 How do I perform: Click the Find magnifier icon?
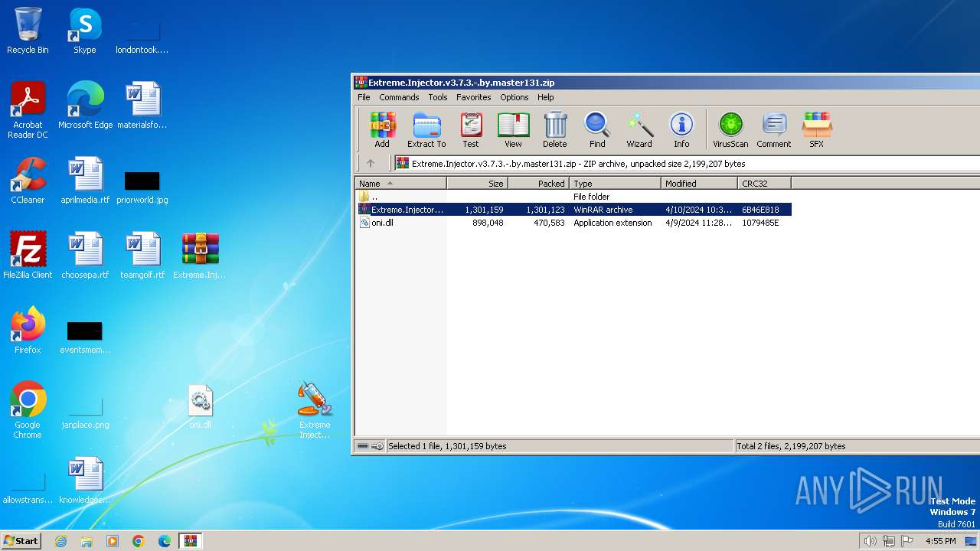[x=597, y=129]
